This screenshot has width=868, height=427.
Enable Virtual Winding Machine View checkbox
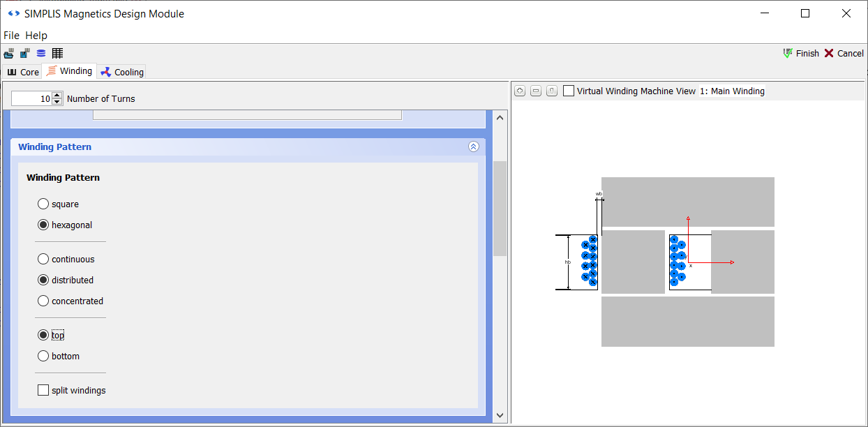click(569, 91)
